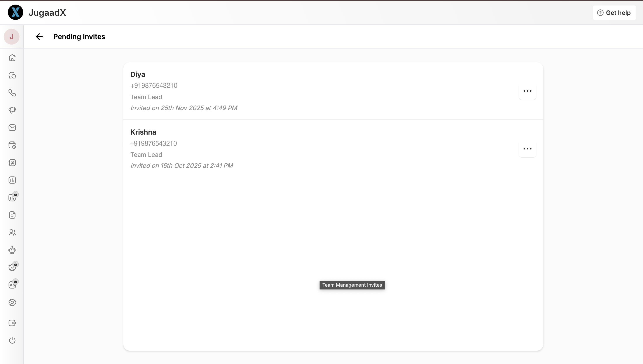Image resolution: width=643 pixels, height=364 pixels.
Task: Open the team members people icon
Action: [12, 232]
